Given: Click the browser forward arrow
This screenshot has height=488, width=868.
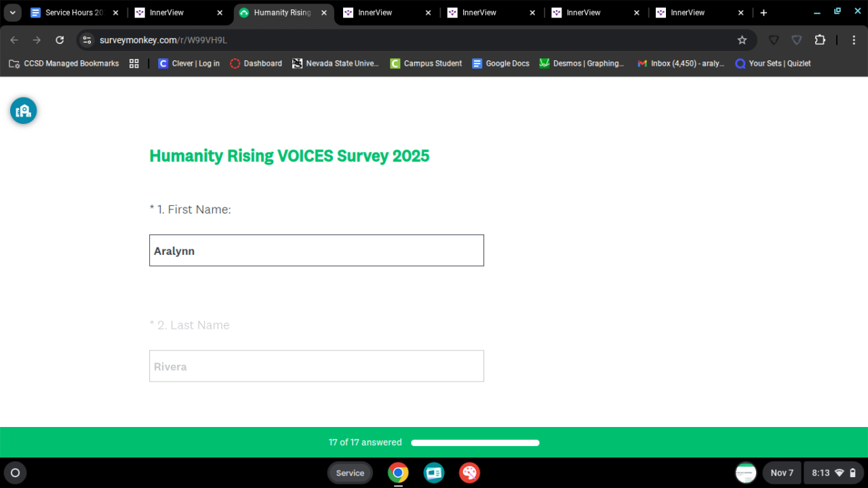Looking at the screenshot, I should pos(37,40).
